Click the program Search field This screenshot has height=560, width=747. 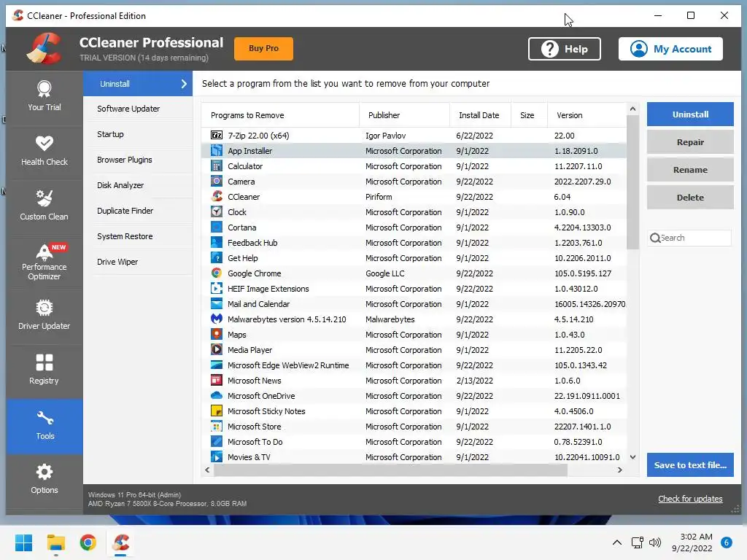click(x=690, y=238)
